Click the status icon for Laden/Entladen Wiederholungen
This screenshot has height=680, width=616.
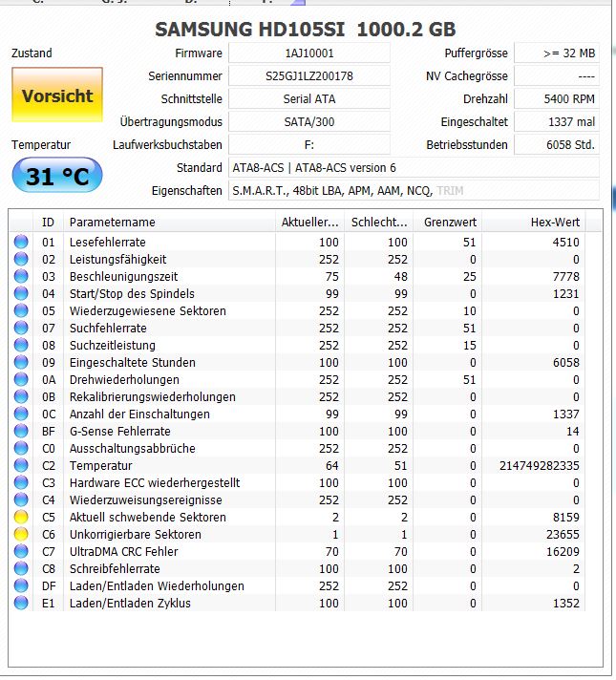pos(21,585)
